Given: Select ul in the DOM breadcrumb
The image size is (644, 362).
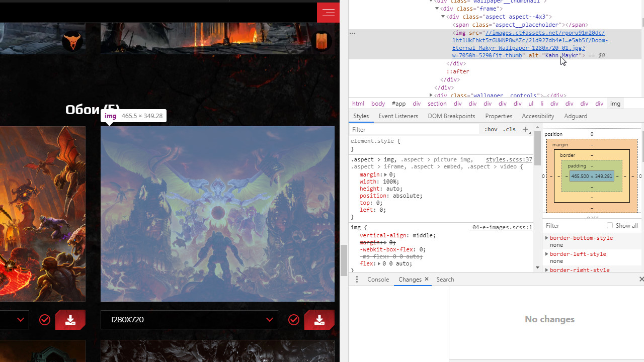Looking at the screenshot, I should (x=531, y=104).
